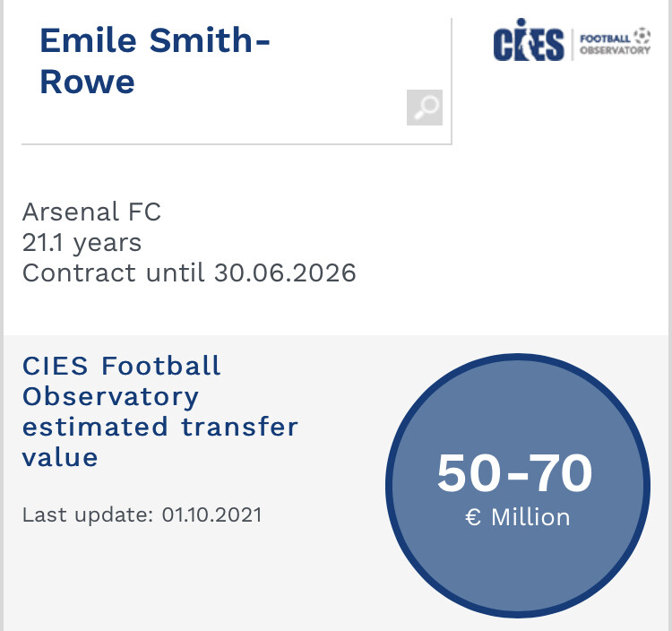Click the estimated transfer value heading line
Image resolution: width=672 pixels, height=631 pixels.
(159, 427)
